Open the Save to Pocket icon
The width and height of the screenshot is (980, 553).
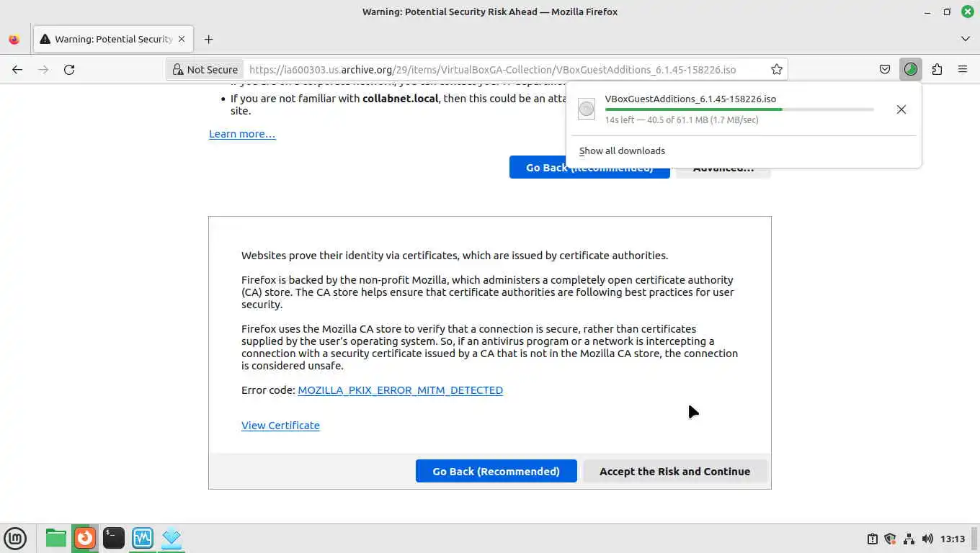[x=885, y=70]
